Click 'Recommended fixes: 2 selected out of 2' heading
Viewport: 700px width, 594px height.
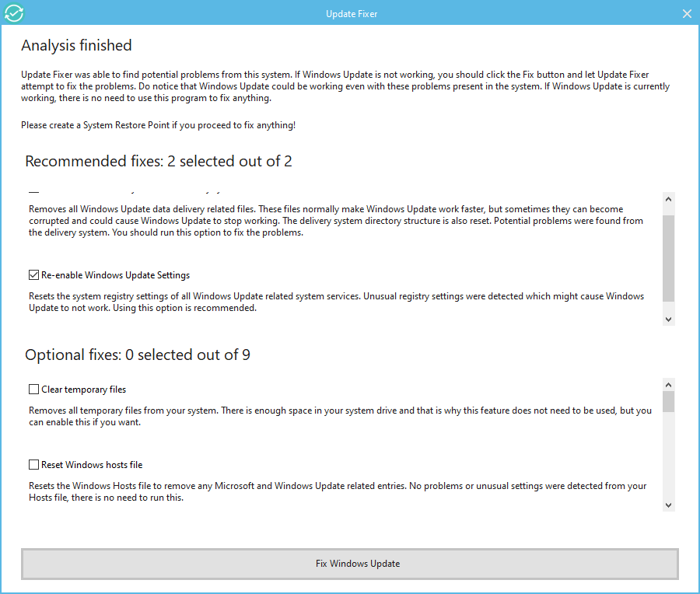click(x=159, y=161)
